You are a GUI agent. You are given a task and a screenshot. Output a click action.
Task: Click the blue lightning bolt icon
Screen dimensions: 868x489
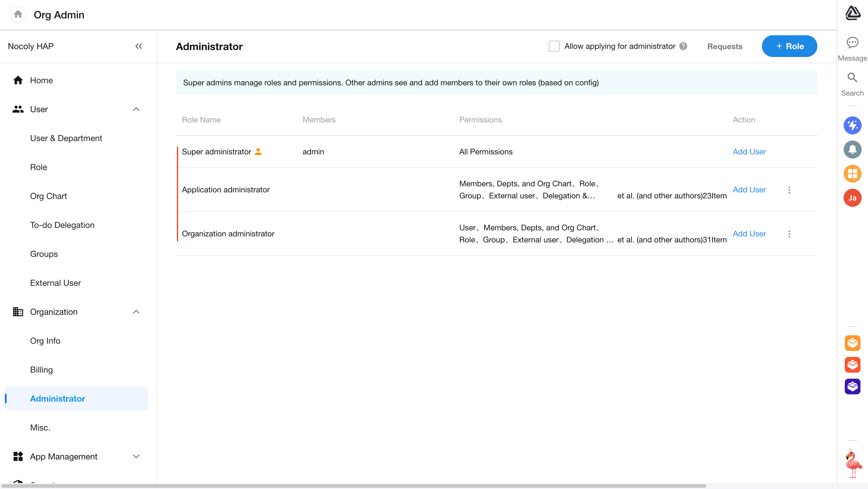click(852, 125)
